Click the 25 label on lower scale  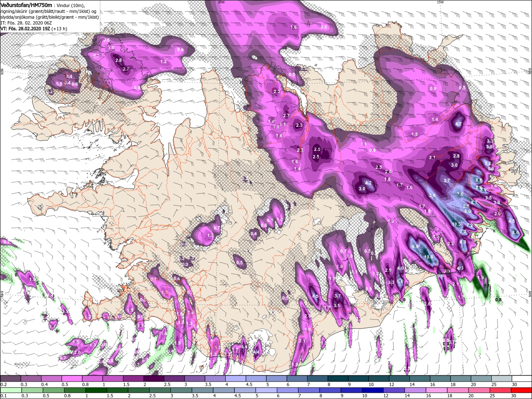[x=493, y=397]
